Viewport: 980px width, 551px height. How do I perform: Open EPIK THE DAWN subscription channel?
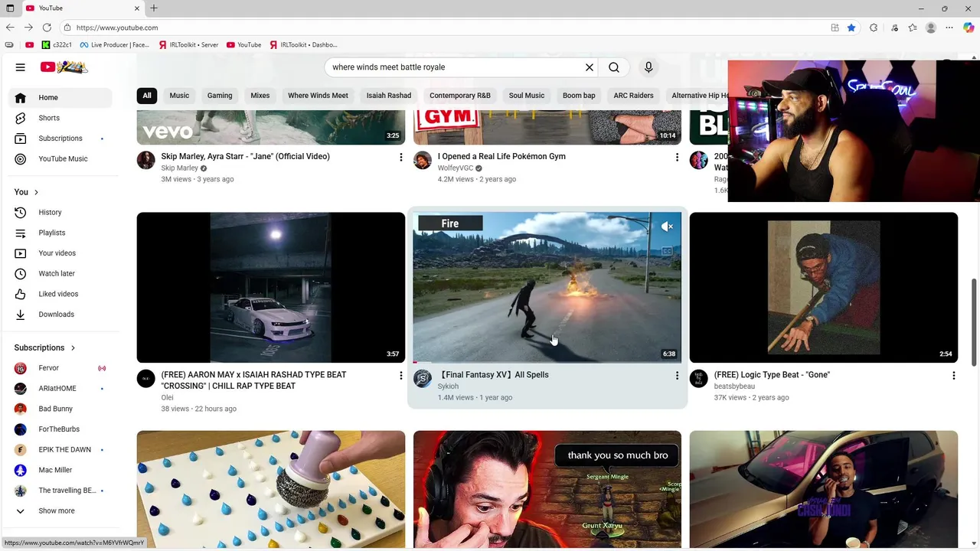click(60, 449)
